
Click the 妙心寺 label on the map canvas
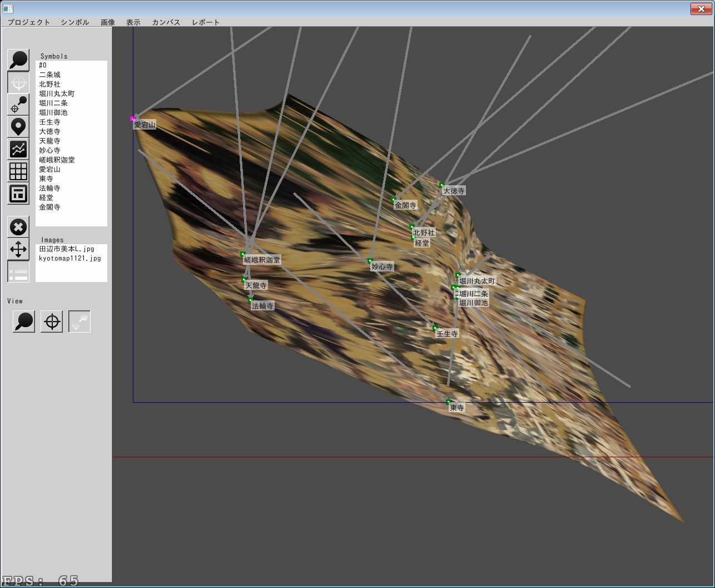click(x=382, y=267)
